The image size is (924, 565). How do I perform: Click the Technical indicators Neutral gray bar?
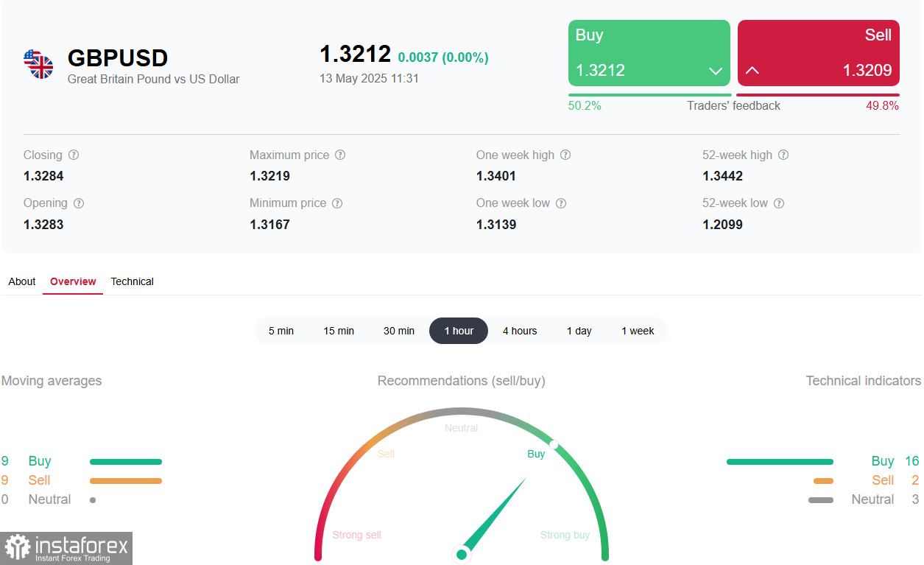[x=821, y=500]
